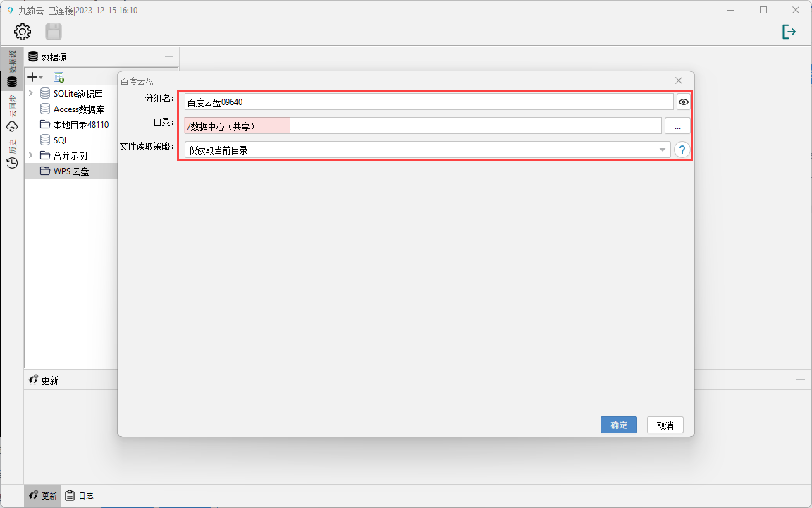Select the WPS 云盘 tree item
This screenshot has height=508, width=812.
click(71, 171)
